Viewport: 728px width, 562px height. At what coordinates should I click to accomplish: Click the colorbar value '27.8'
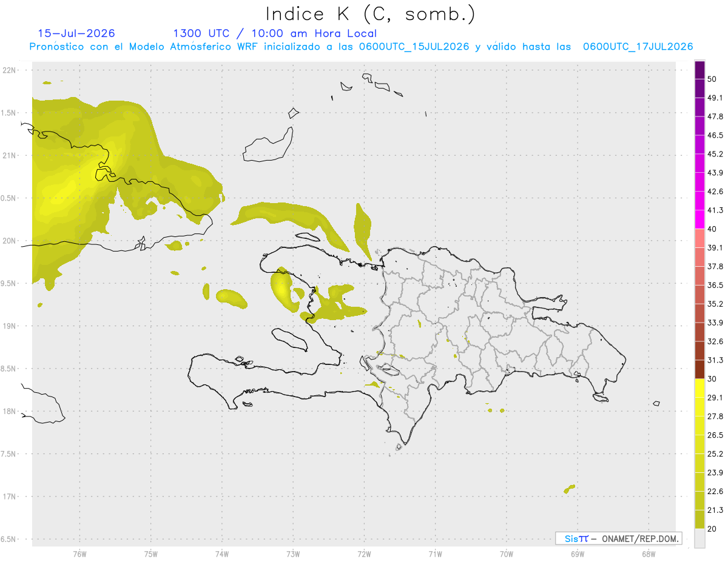(x=715, y=416)
